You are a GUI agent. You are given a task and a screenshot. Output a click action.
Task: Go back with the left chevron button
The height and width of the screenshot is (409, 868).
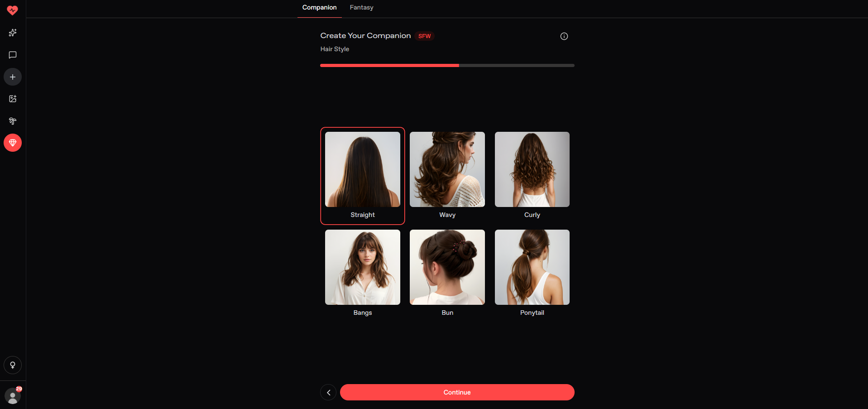pyautogui.click(x=328, y=392)
